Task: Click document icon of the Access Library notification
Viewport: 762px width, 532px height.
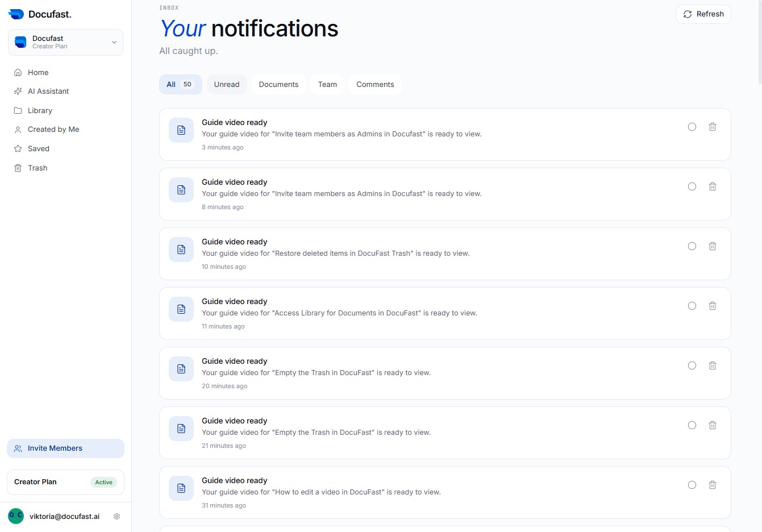Action: point(181,309)
